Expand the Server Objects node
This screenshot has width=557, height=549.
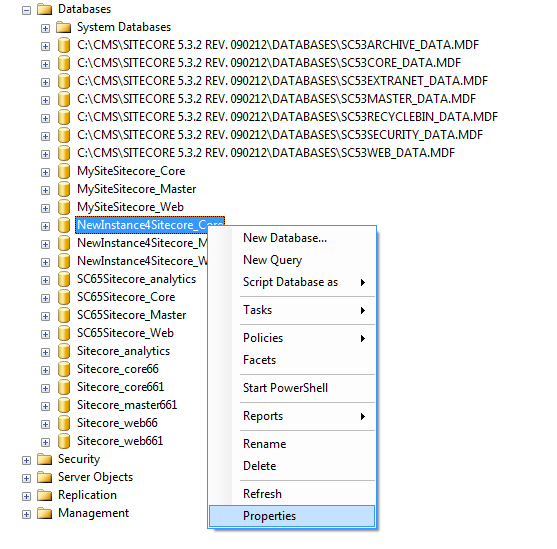[26, 478]
